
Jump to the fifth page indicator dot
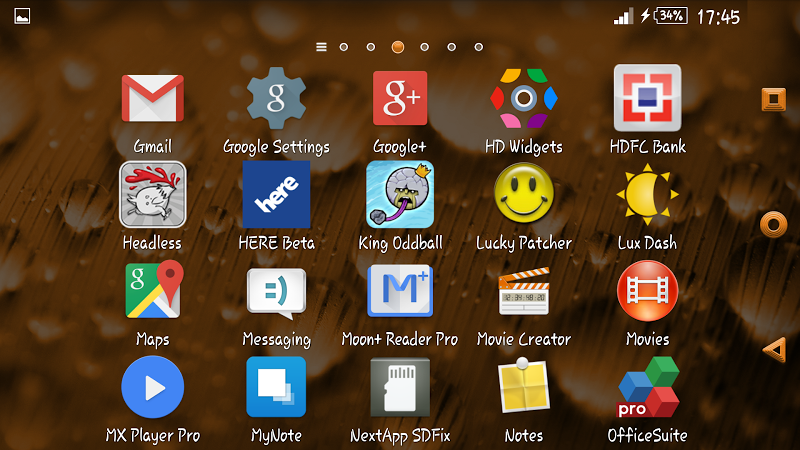pos(452,47)
